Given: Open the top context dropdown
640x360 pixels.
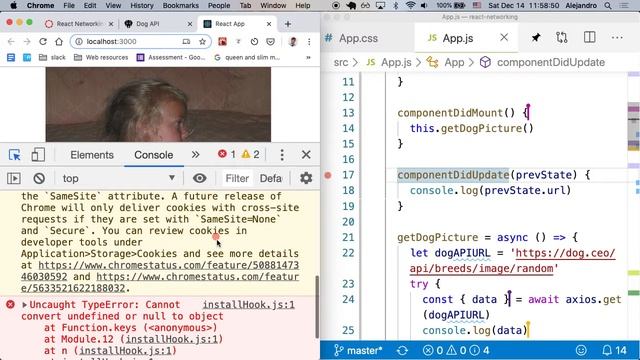Looking at the screenshot, I should [119, 178].
